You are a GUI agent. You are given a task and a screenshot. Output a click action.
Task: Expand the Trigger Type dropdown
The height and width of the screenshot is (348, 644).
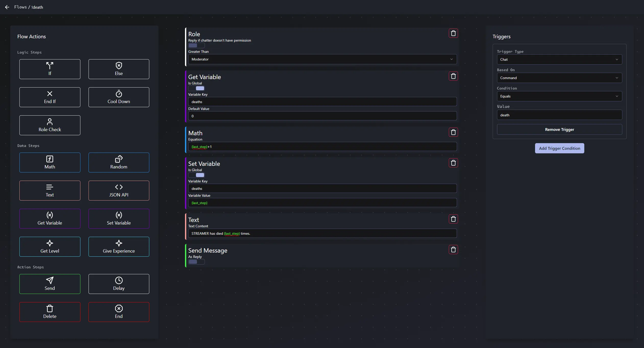(559, 59)
